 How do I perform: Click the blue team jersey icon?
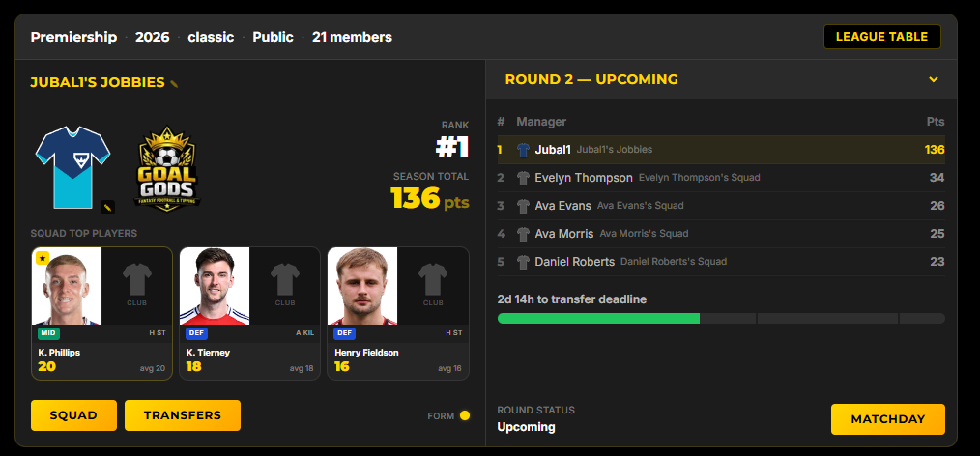(72, 167)
